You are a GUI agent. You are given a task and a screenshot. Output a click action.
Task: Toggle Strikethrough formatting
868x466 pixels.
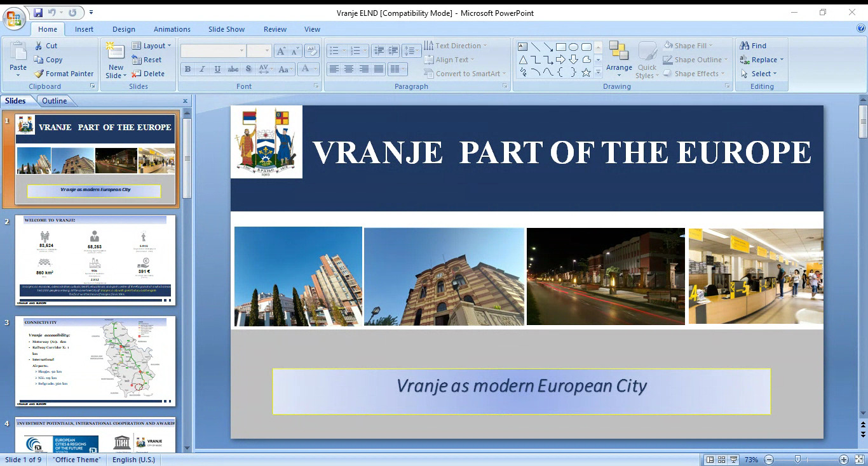tap(233, 69)
